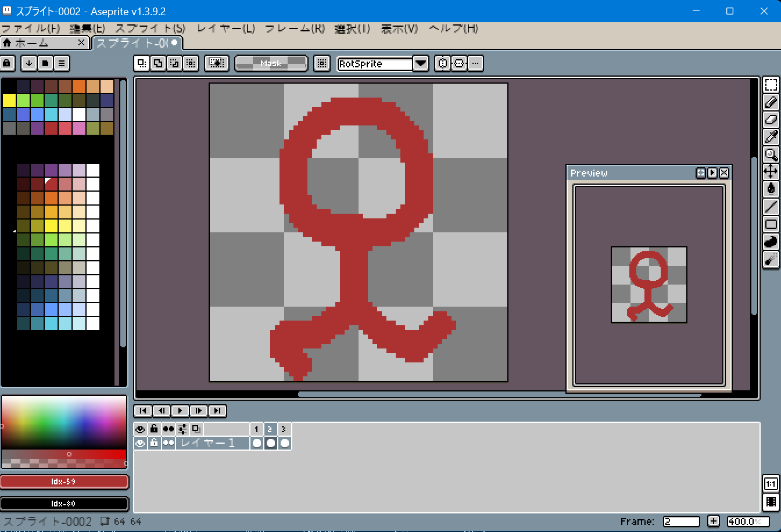Screen dimensions: 781x532
Task: Select the Zoom tool
Action: [771, 154]
